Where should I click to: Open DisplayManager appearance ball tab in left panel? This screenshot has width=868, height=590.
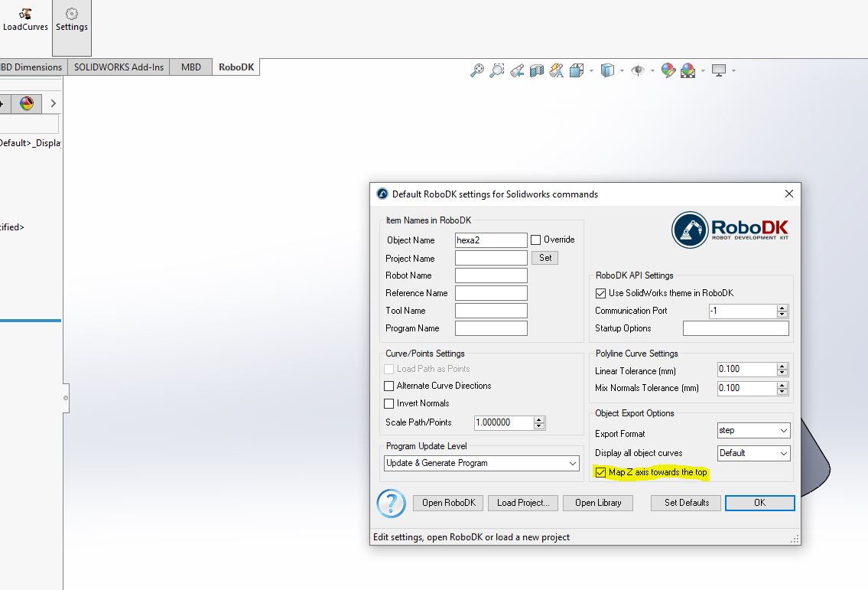point(27,103)
